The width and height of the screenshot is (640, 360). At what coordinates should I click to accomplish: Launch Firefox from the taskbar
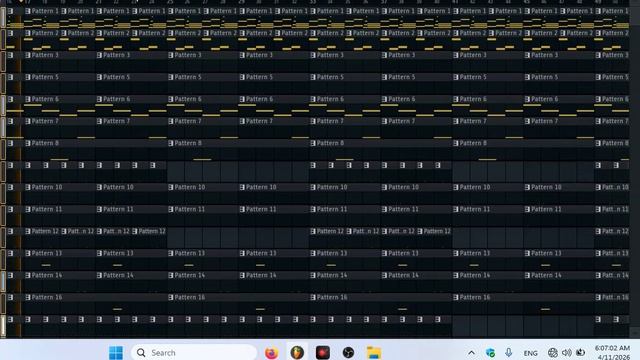point(271,353)
